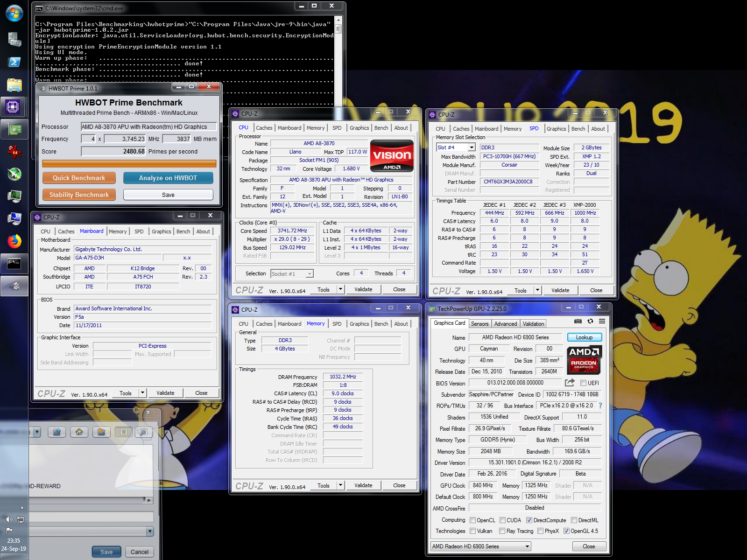
Task: Click Analyze on HWBOT button
Action: point(168,178)
